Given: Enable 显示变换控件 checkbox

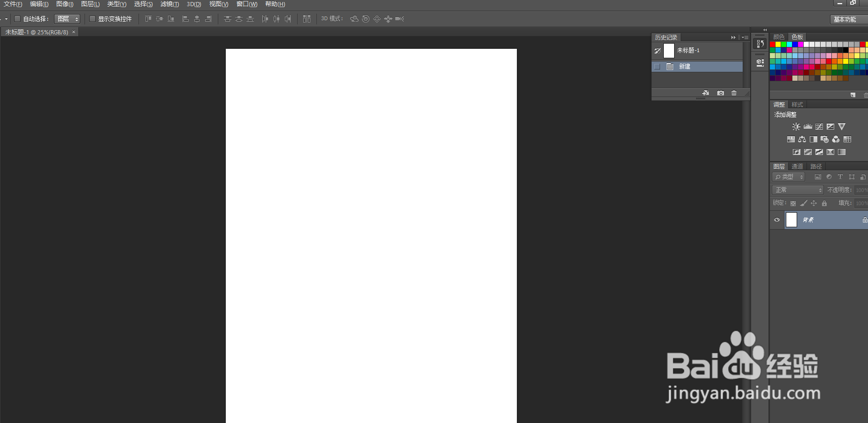Looking at the screenshot, I should click(92, 19).
